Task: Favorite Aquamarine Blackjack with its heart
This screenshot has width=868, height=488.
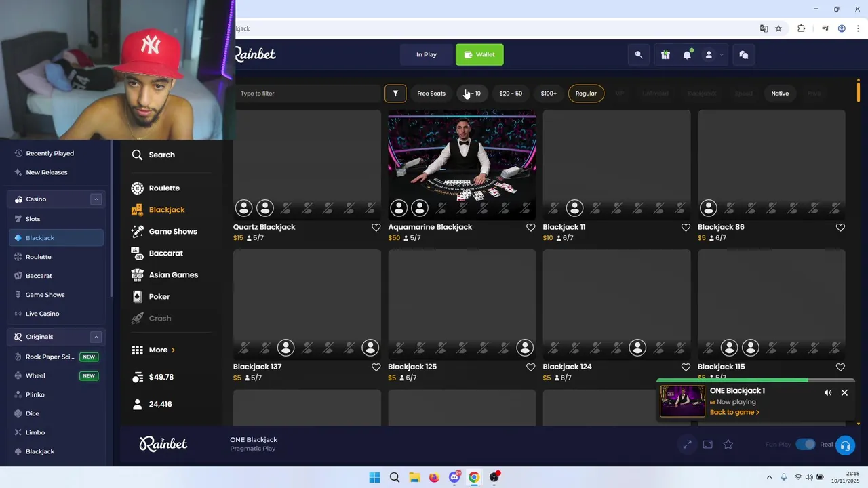Action: pos(531,228)
